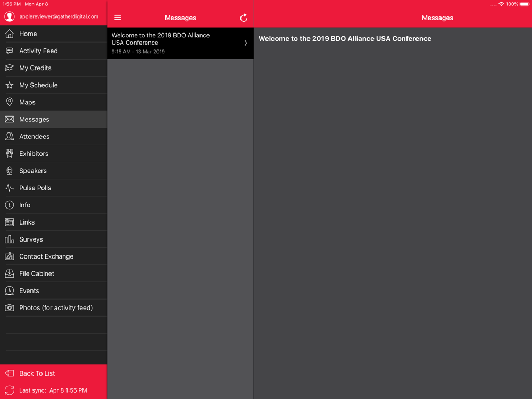
Task: Check the Wi-Fi status icon
Action: pos(501,4)
